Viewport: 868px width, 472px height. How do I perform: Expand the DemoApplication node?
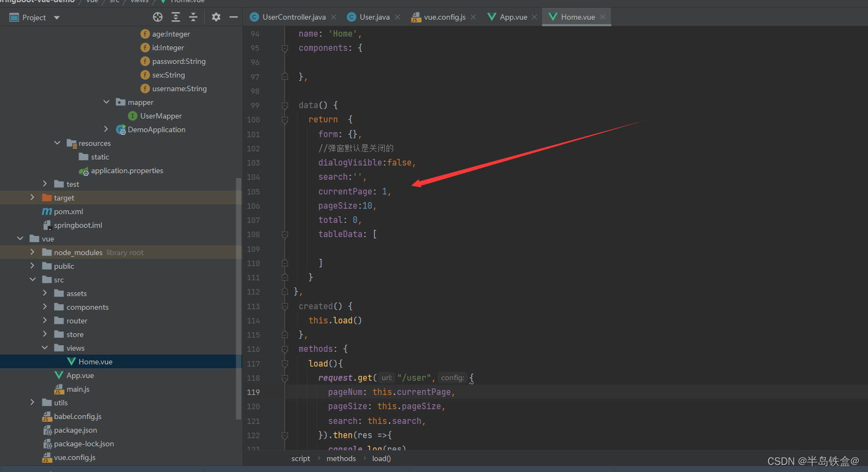(x=106, y=129)
